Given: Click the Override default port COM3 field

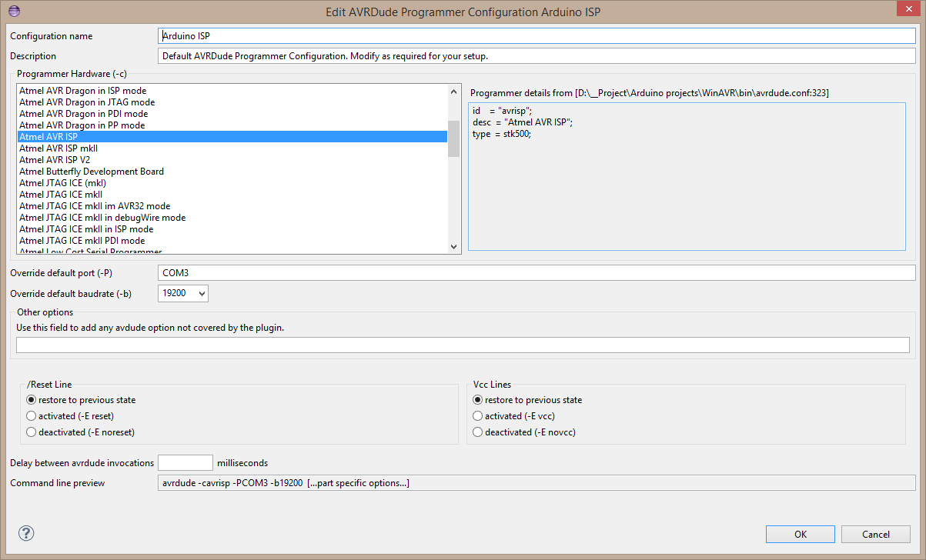Looking at the screenshot, I should click(x=536, y=273).
